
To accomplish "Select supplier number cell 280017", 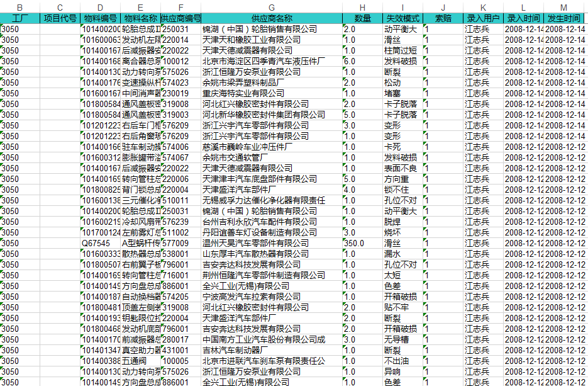I will click(x=180, y=339).
